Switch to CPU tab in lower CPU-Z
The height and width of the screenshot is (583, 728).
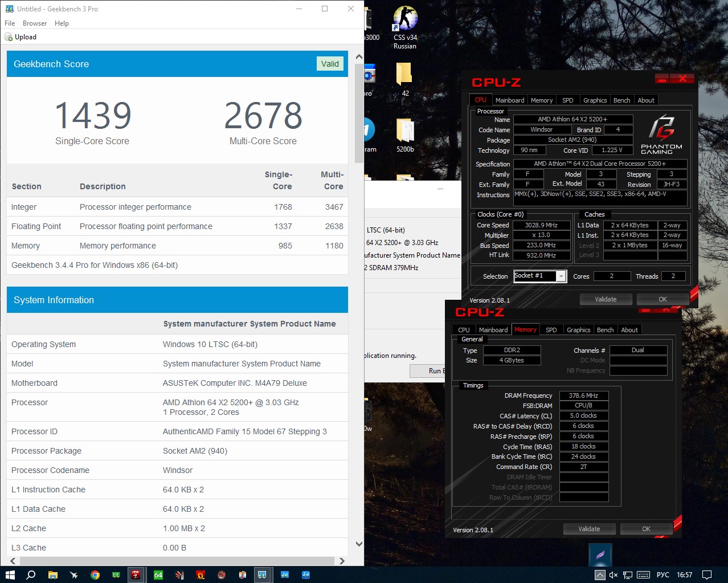coord(464,330)
